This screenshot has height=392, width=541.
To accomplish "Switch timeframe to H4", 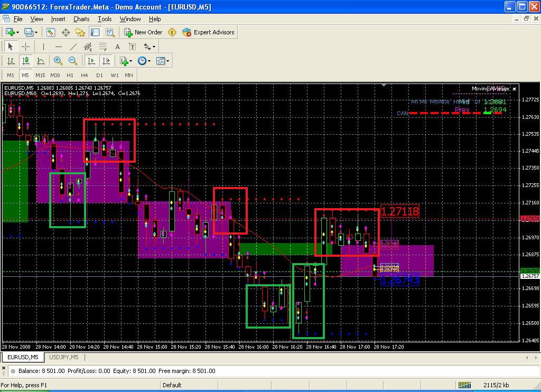I will (x=85, y=75).
